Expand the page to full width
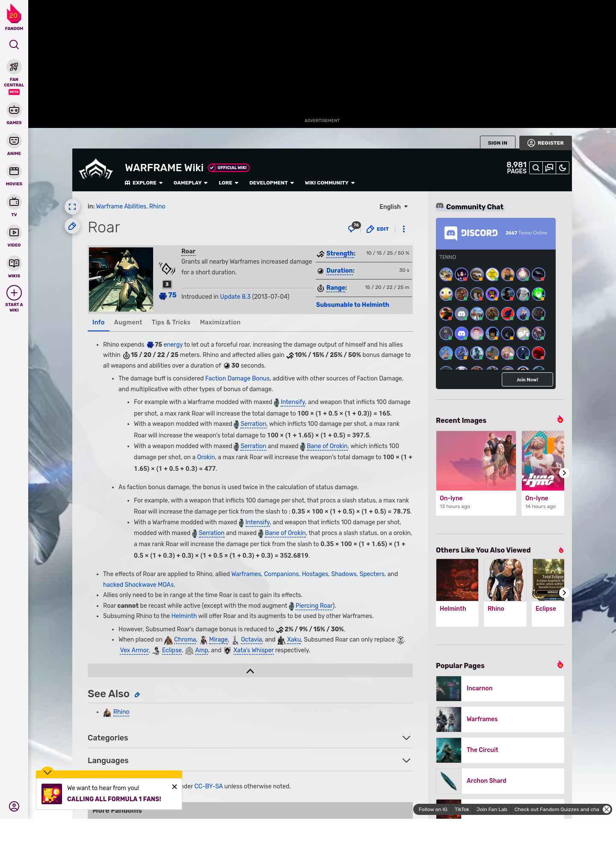 72,207
